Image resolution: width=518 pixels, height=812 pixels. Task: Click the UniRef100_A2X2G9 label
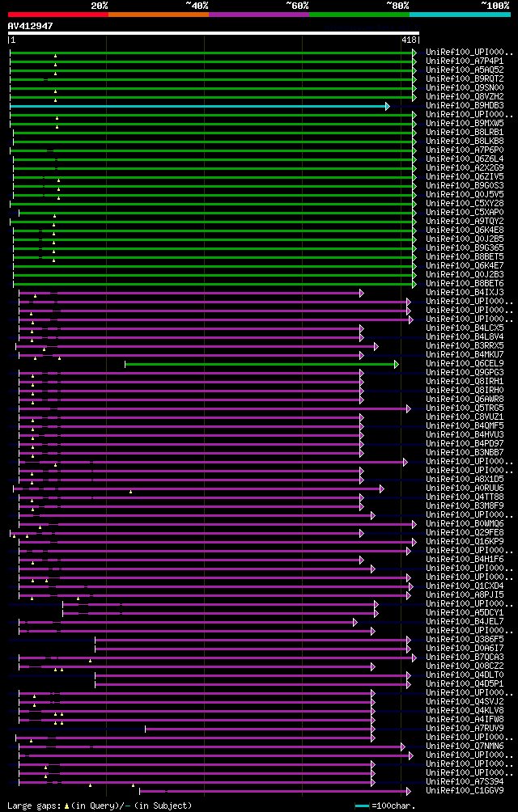[465, 167]
